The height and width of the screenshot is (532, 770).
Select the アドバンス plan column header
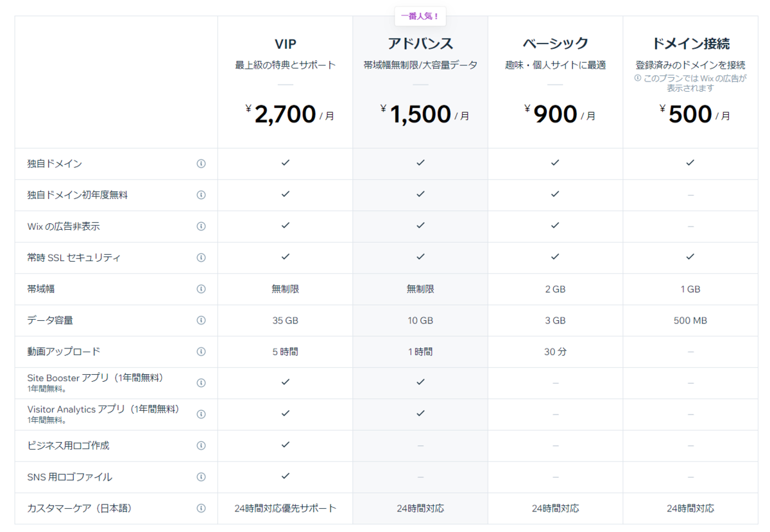[x=420, y=44]
